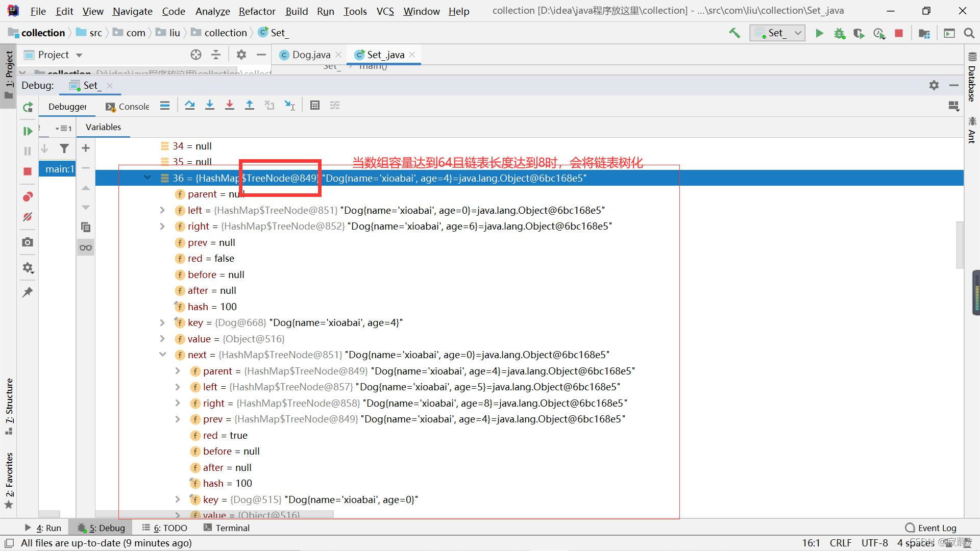Click the Evaluate Expression icon
The width and height of the screenshot is (980, 551).
[314, 106]
